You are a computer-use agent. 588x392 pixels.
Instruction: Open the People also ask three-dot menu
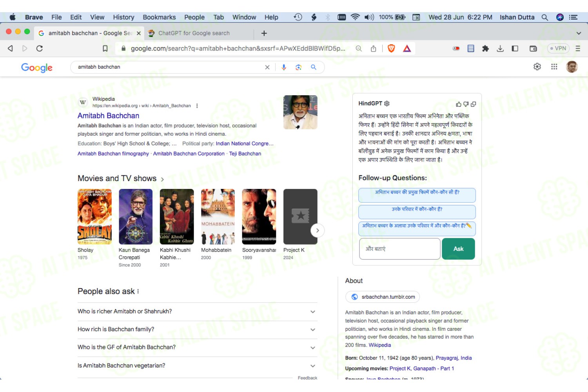138,292
